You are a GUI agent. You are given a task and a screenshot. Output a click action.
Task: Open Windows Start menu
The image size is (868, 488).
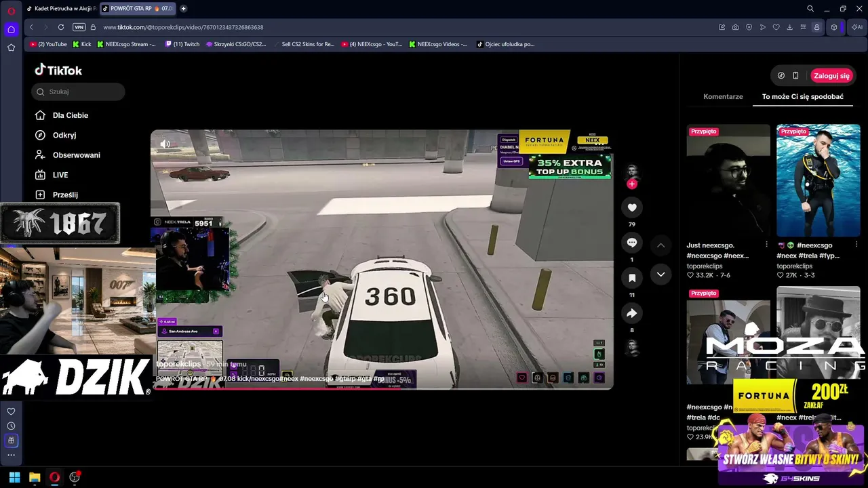14,477
